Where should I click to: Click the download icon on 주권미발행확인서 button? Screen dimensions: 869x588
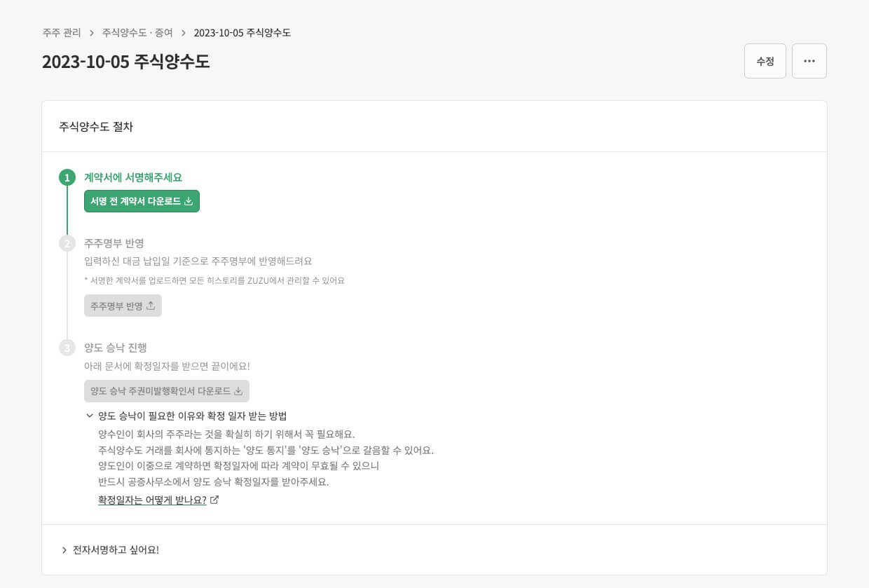coord(239,391)
